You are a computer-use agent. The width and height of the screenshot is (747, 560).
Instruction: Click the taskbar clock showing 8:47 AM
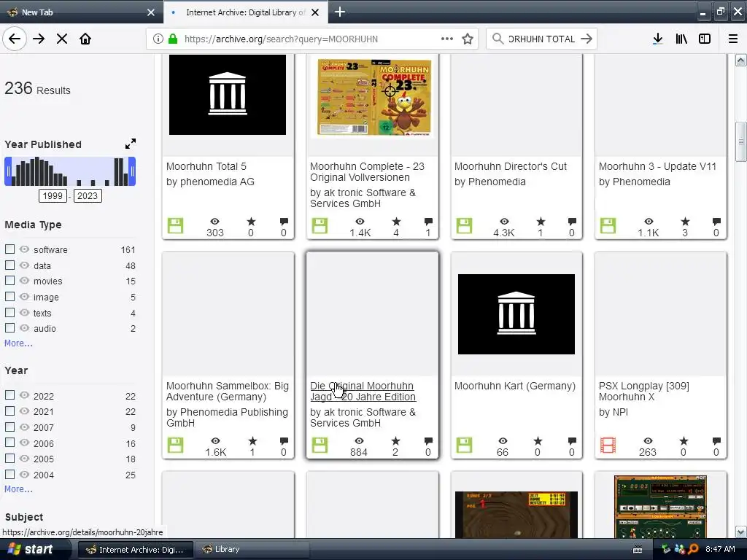point(720,549)
